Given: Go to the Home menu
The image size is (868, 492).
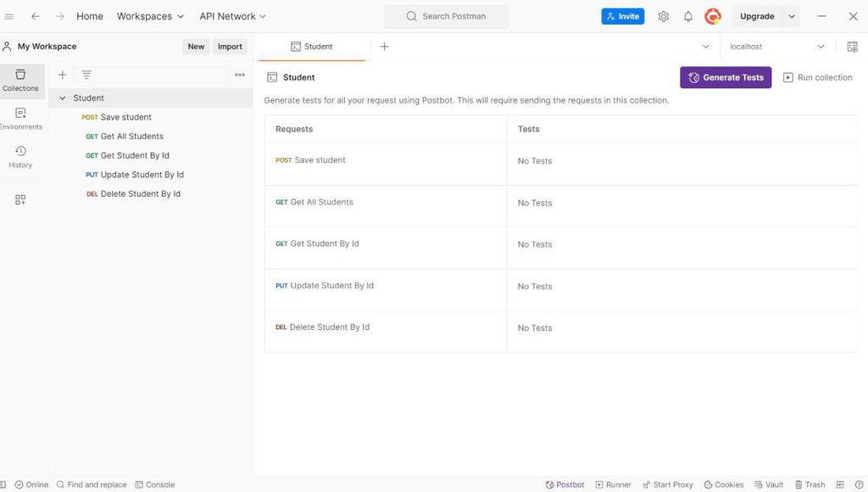Looking at the screenshot, I should click(x=90, y=16).
